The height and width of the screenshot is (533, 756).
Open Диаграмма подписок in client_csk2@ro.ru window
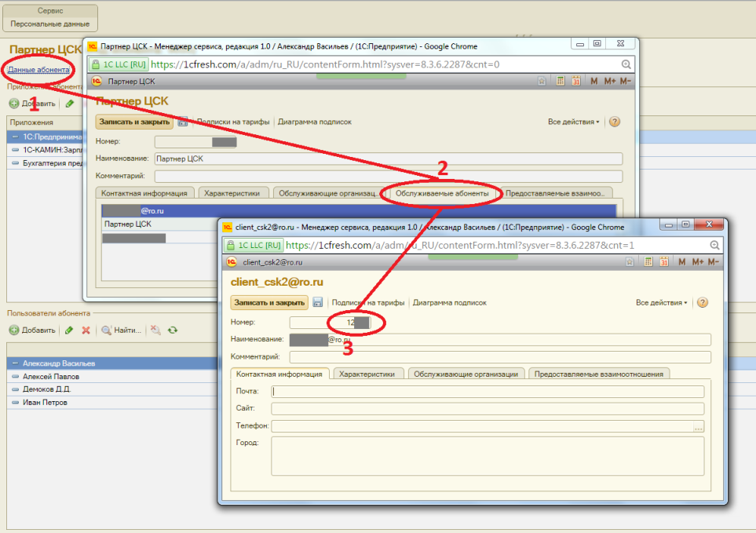pyautogui.click(x=450, y=303)
